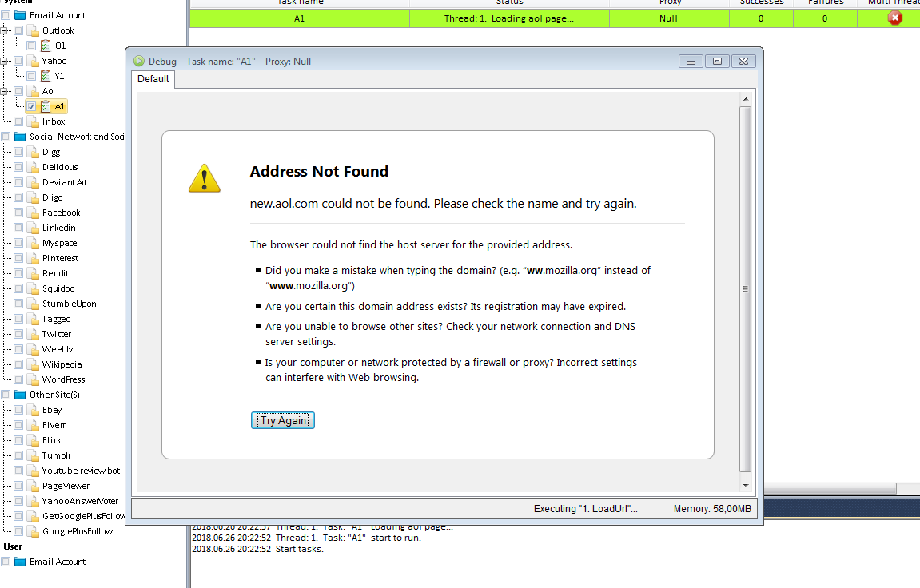This screenshot has height=588, width=920.
Task: Click the Facebook folder icon
Action: click(x=33, y=213)
